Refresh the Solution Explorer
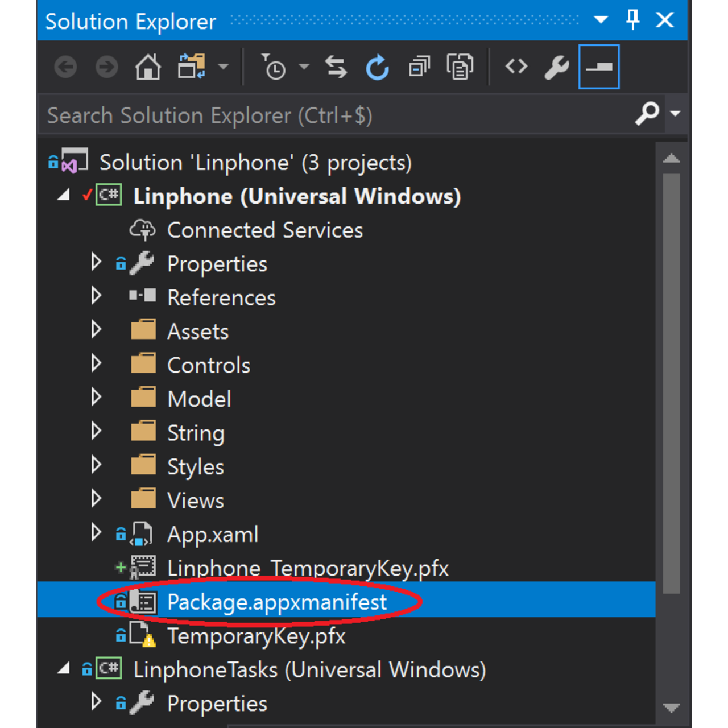The width and height of the screenshot is (728, 728). point(377,67)
